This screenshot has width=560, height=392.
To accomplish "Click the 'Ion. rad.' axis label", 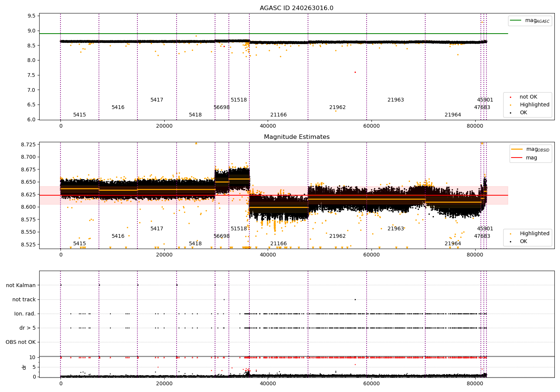I will tap(25, 314).
